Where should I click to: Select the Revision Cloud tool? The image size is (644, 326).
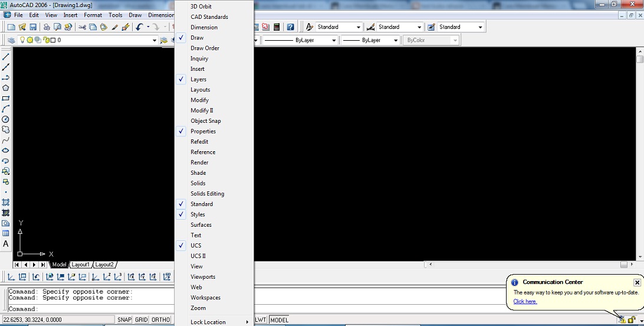point(6,129)
